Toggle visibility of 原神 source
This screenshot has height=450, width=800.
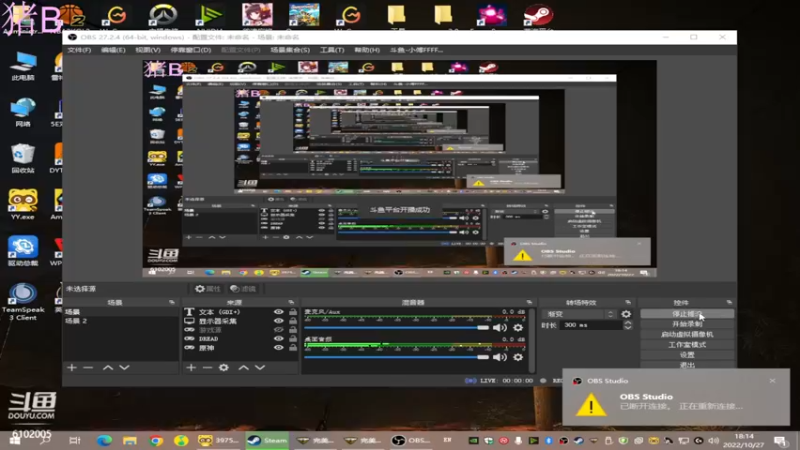279,348
